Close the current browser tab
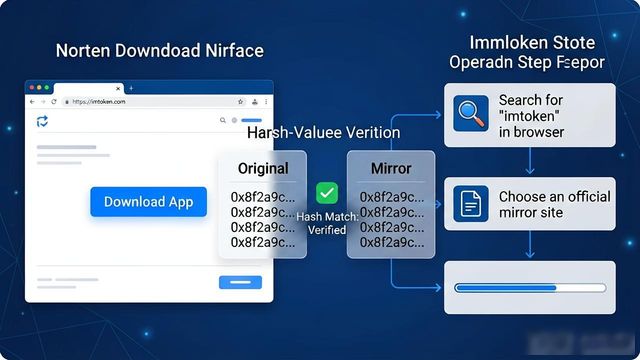This screenshot has height=360, width=640. [x=118, y=88]
